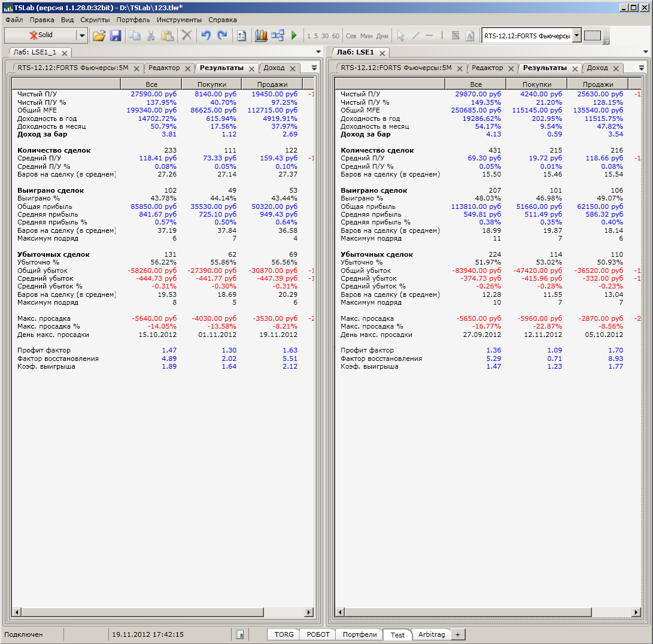Click the redo arrow in the toolbar
The width and height of the screenshot is (653, 644).
[222, 36]
